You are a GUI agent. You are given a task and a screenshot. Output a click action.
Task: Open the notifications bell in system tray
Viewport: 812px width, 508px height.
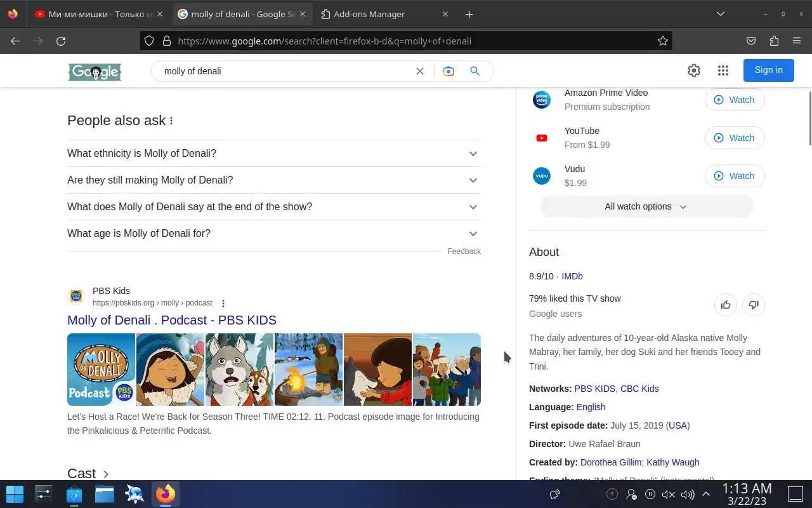tap(555, 494)
